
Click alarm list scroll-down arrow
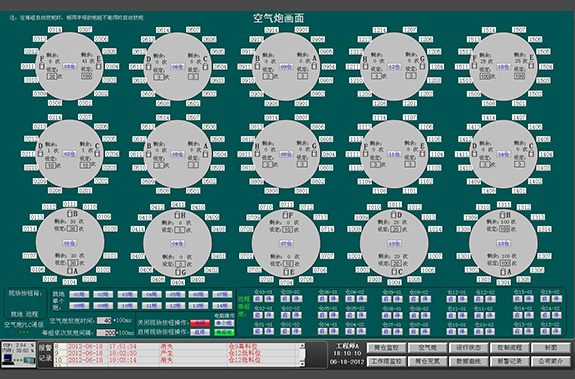click(302, 364)
